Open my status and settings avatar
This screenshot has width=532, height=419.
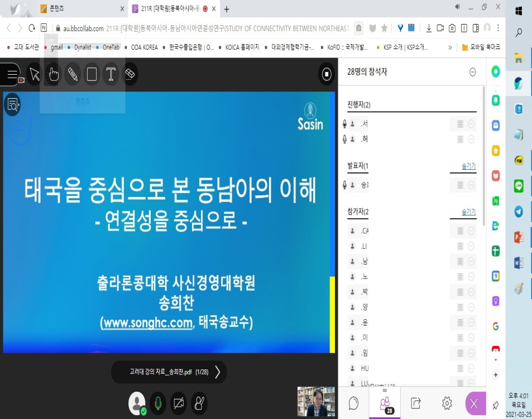tap(137, 403)
